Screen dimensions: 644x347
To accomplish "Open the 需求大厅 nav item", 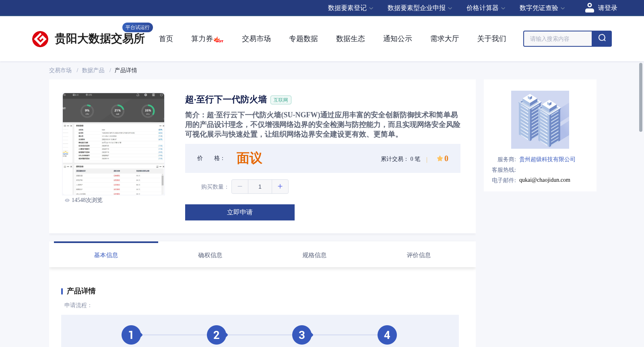I will click(x=445, y=39).
